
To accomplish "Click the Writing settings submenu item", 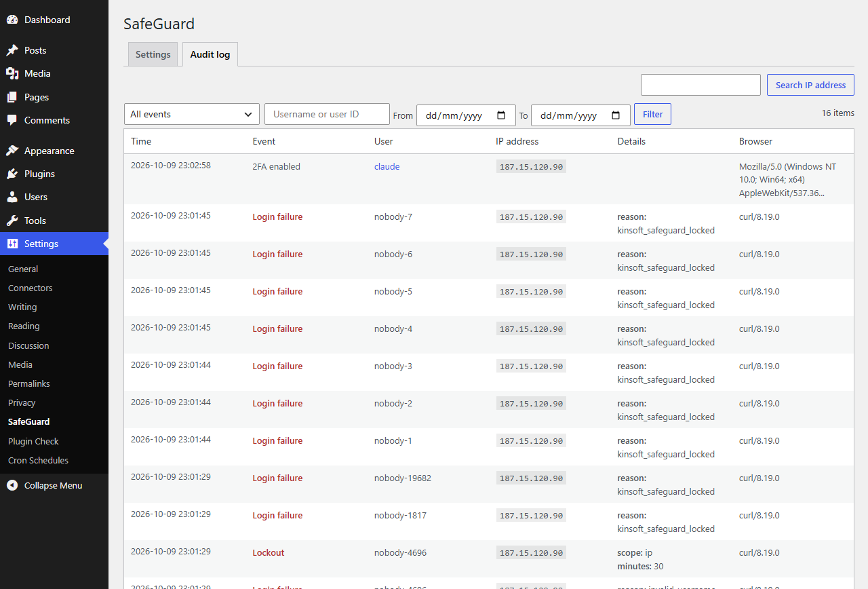I will coord(22,307).
